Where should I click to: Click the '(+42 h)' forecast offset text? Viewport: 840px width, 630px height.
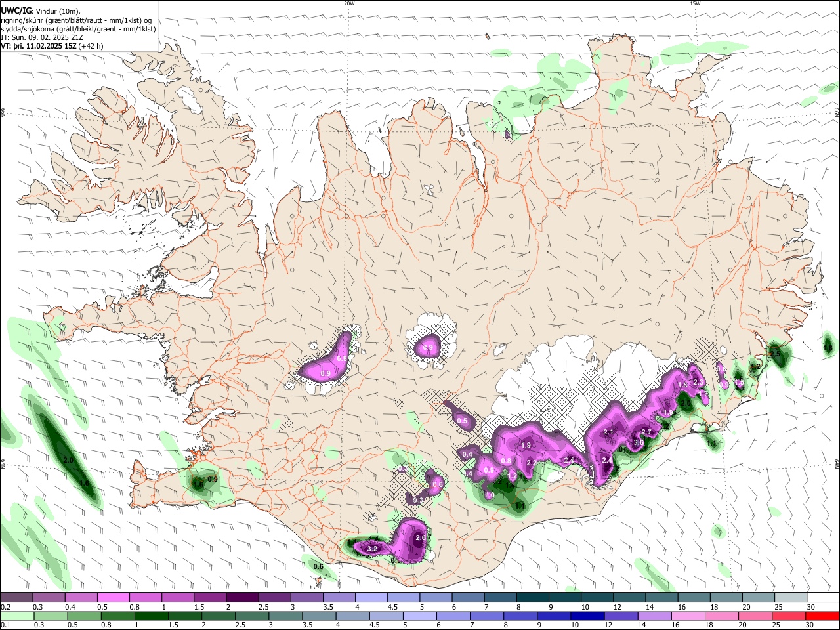coord(91,46)
